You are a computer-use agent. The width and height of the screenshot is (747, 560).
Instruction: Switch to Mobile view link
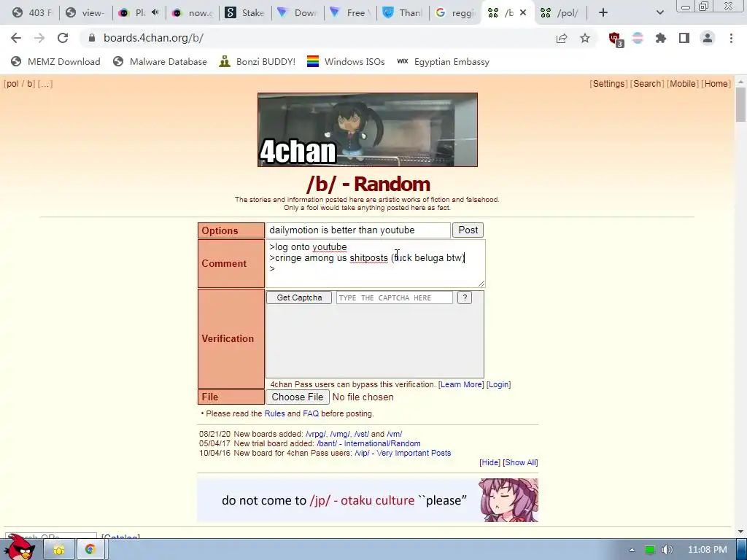683,84
